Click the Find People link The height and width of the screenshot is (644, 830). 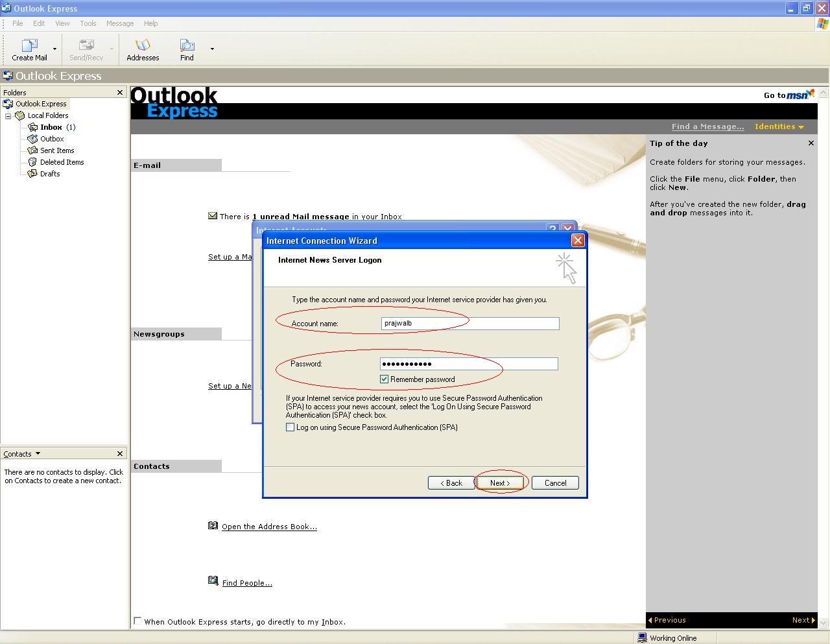pos(247,583)
